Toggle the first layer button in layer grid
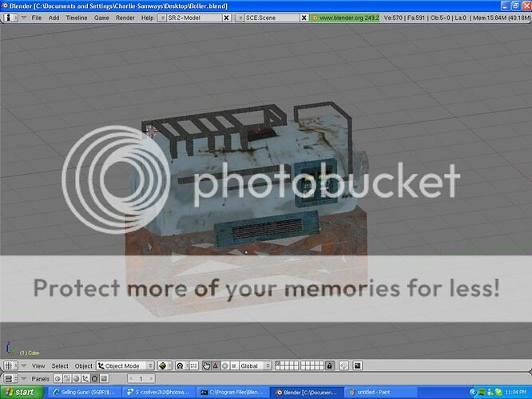 click(278, 363)
